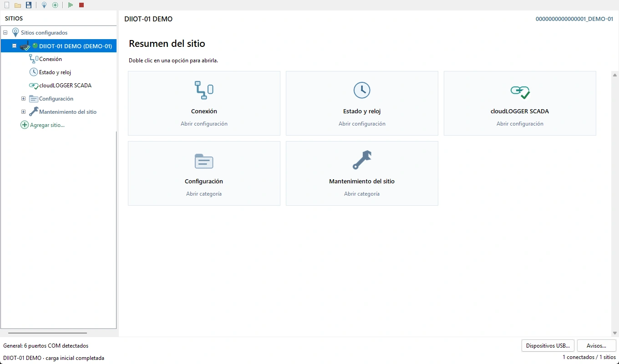The image size is (619, 364).
Task: Open the Dispositivos USB... button
Action: point(548,346)
